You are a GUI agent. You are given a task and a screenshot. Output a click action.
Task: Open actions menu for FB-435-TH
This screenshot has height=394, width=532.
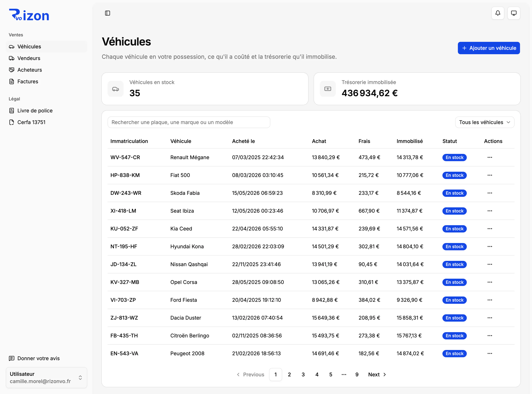coord(490,336)
